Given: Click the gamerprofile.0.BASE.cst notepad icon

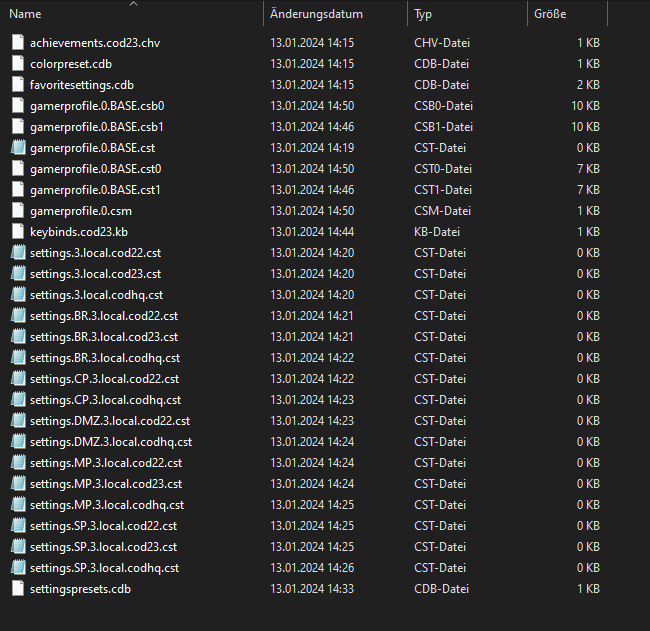Looking at the screenshot, I should (18, 148).
